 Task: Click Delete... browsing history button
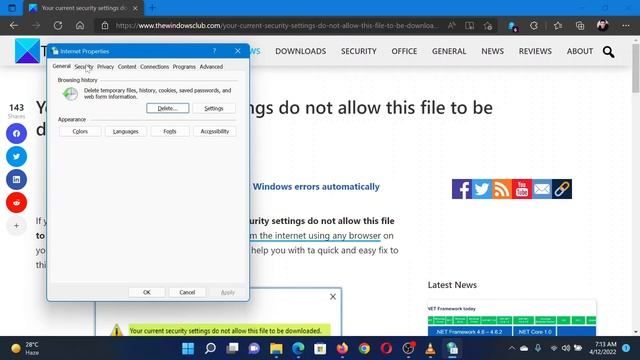168,108
